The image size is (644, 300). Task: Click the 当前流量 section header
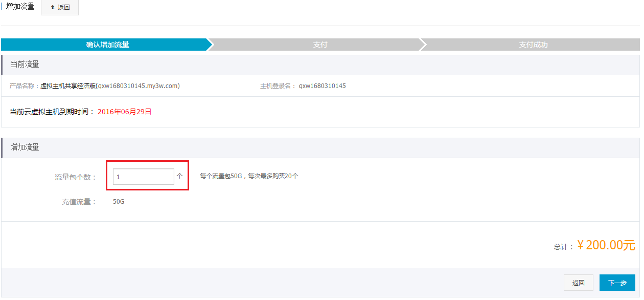(x=25, y=65)
